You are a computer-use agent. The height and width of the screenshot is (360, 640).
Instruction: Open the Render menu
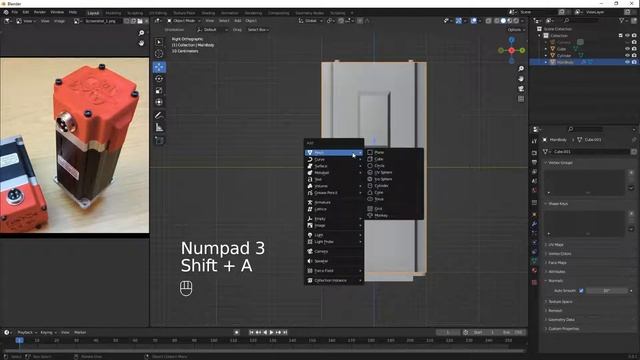click(40, 12)
